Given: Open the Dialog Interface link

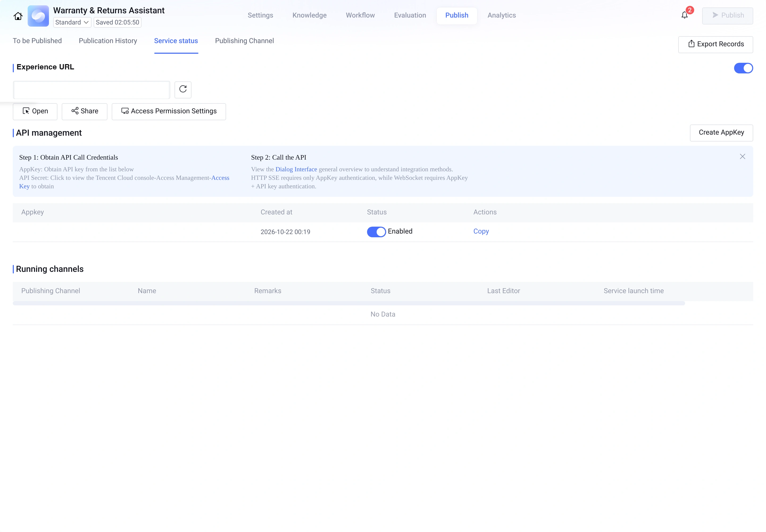Looking at the screenshot, I should [x=296, y=169].
